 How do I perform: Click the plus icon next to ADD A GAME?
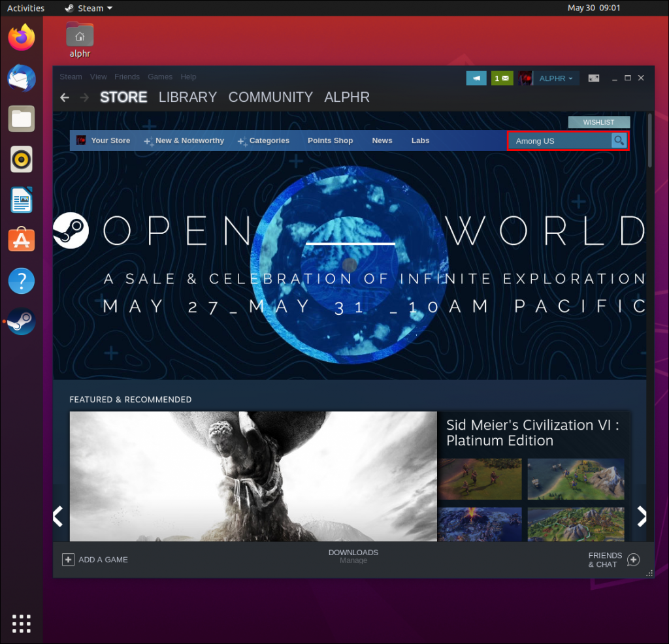(68, 560)
